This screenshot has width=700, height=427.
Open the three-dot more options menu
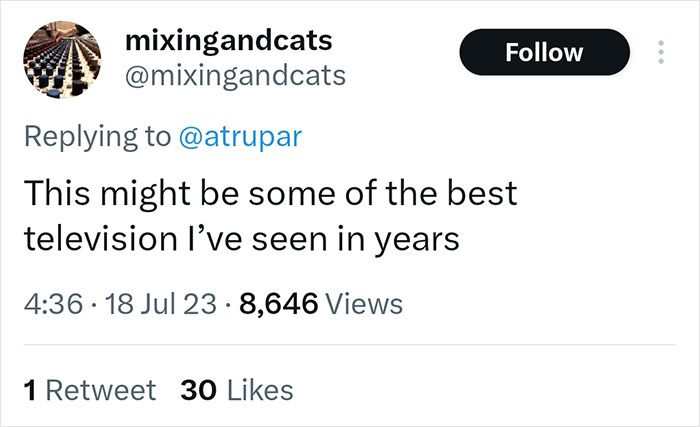(661, 51)
